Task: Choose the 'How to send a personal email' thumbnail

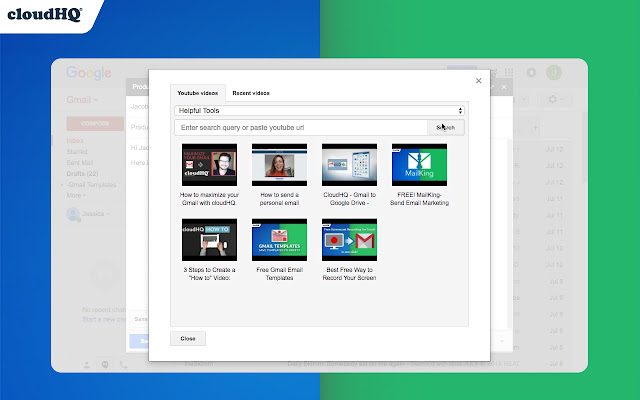Action: [279, 164]
